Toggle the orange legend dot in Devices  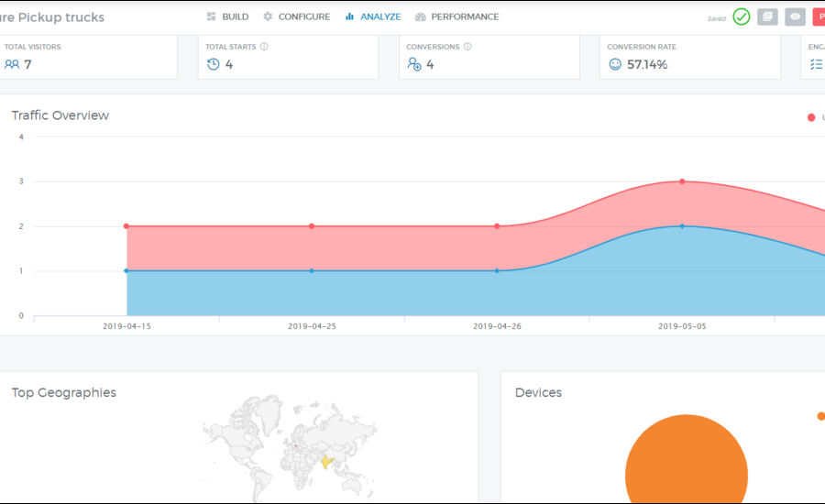(x=820, y=416)
